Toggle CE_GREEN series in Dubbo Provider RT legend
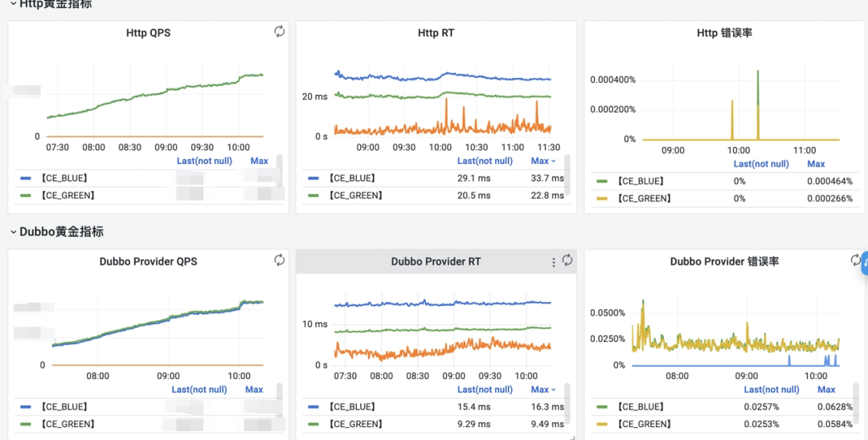Viewport: 868px width, 440px height. point(355,424)
